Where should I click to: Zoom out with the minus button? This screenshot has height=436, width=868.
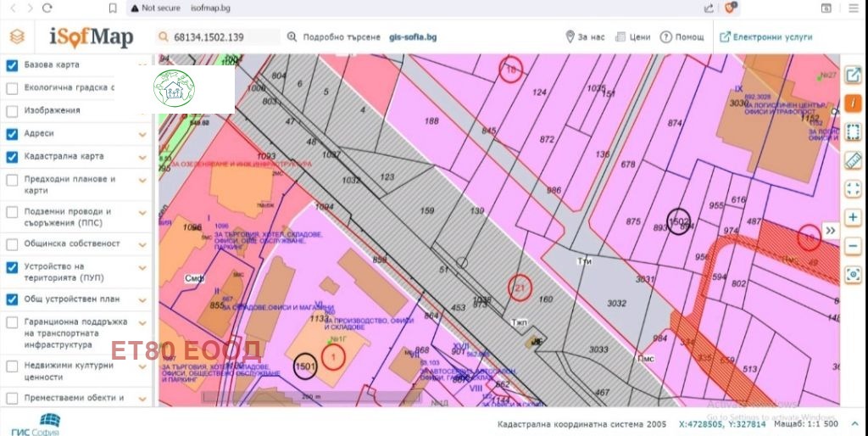pyautogui.click(x=853, y=246)
